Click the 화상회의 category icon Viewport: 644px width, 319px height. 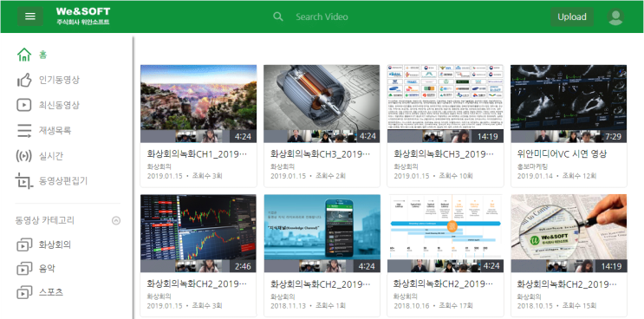(x=24, y=245)
